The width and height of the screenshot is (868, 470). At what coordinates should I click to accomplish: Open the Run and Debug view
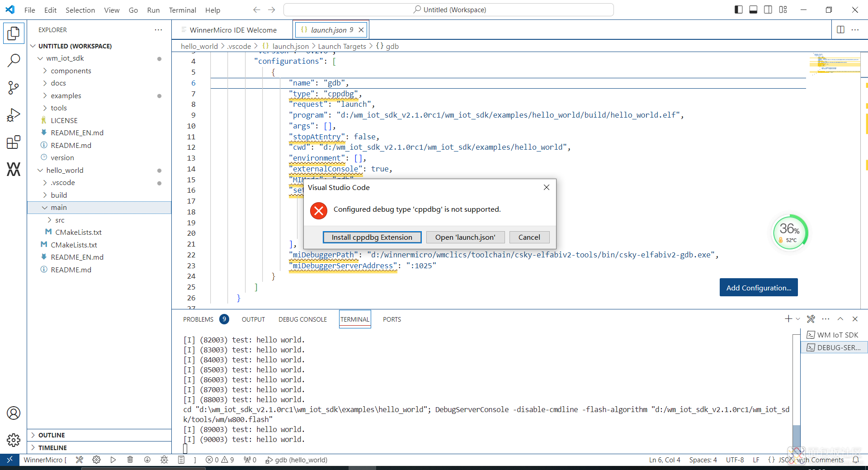pyautogui.click(x=14, y=115)
